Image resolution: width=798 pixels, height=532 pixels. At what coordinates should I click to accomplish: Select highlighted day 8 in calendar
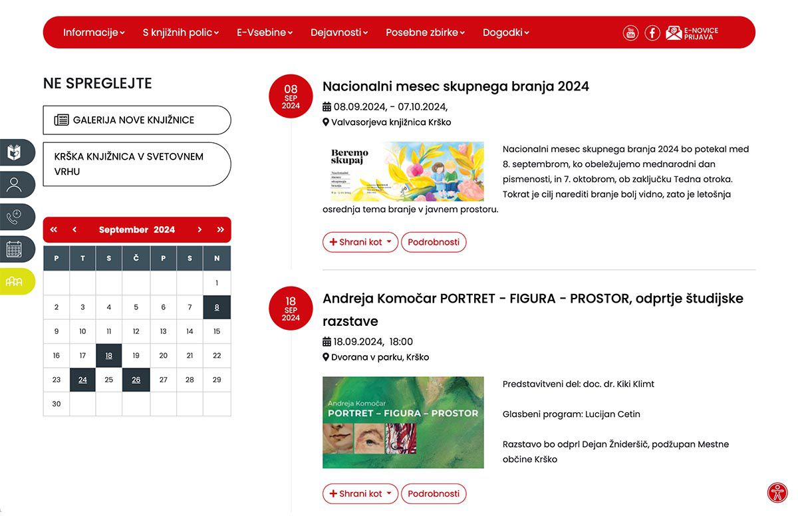click(x=217, y=307)
